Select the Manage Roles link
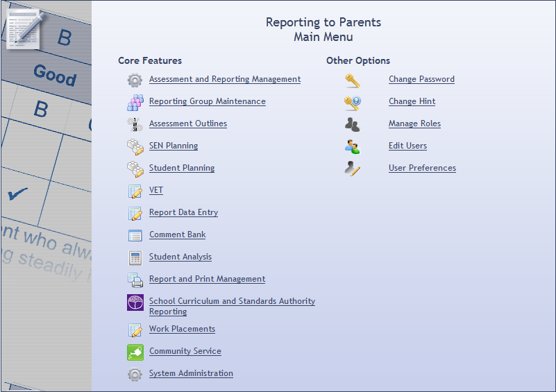The image size is (556, 392). click(414, 123)
